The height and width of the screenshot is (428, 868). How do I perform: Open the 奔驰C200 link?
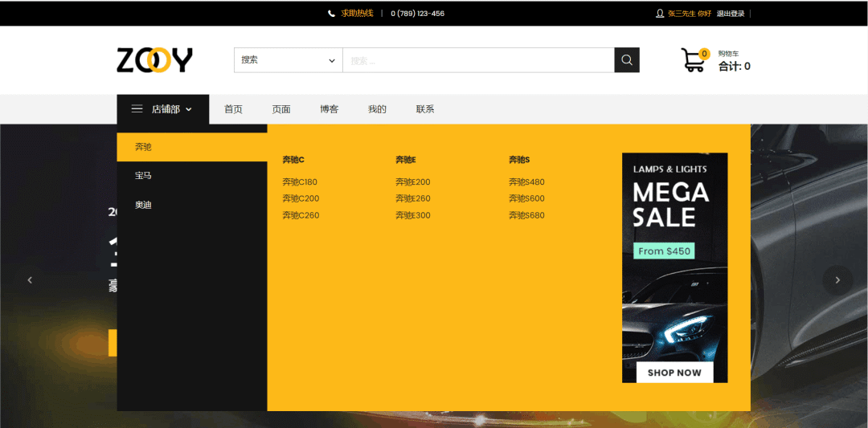point(301,198)
